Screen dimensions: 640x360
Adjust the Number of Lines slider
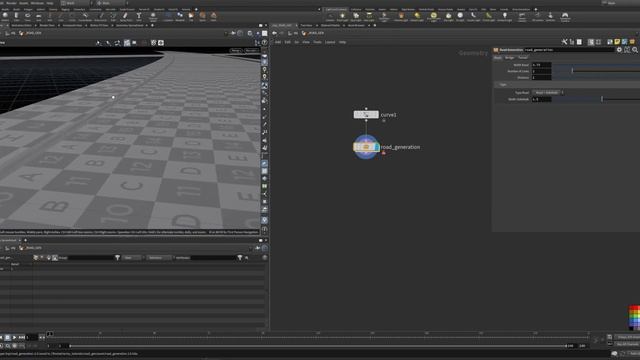tap(572, 71)
